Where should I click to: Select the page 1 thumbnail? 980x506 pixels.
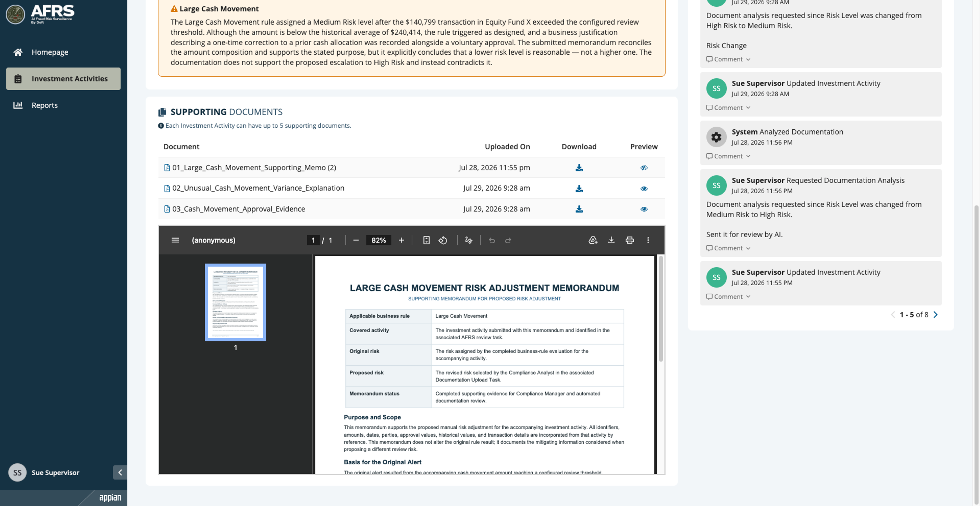[x=236, y=302]
